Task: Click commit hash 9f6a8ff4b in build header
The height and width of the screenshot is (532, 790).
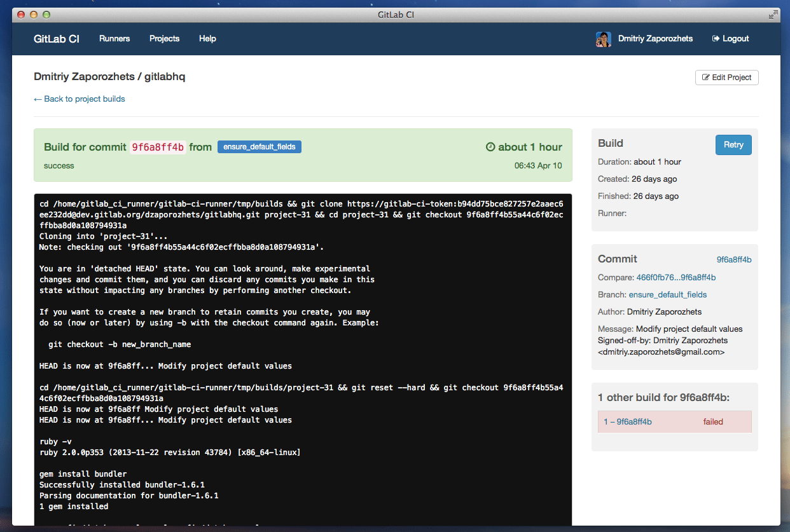Action: (x=158, y=147)
